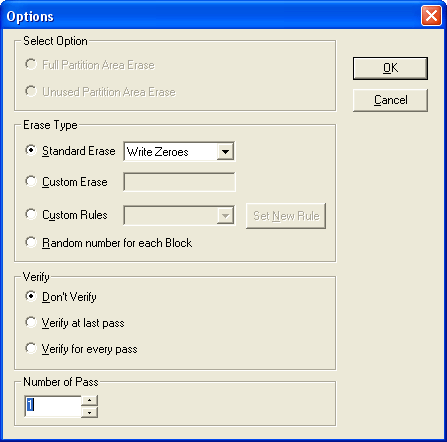
Task: Click the Set New Rule button
Action: (x=286, y=216)
